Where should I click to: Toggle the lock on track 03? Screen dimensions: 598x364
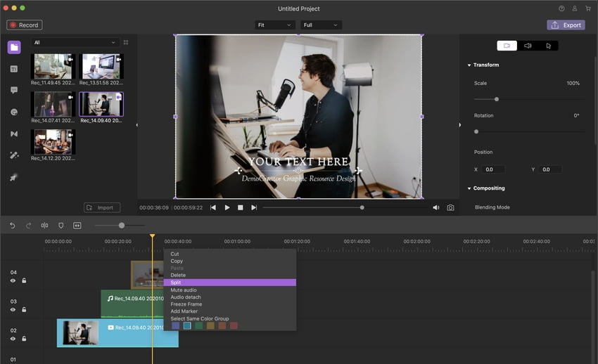24,310
